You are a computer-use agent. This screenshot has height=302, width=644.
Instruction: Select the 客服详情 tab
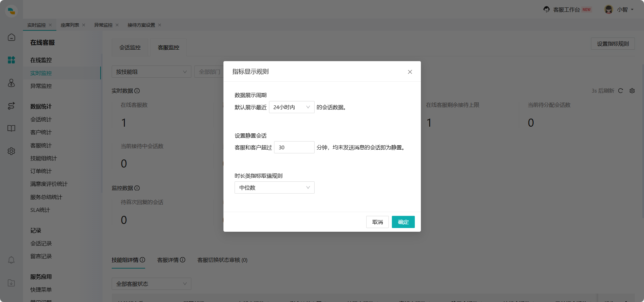(168, 260)
